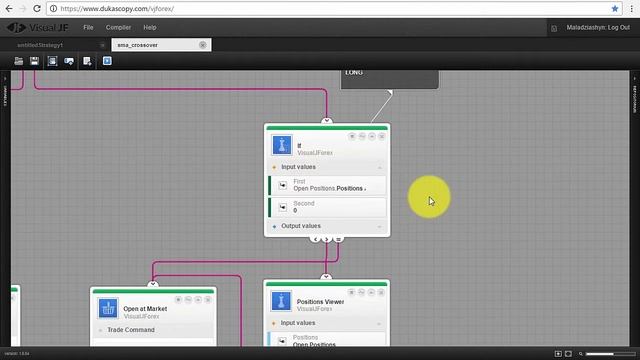
Task: Click the icon left of Maladziashyn username
Action: coord(554,28)
